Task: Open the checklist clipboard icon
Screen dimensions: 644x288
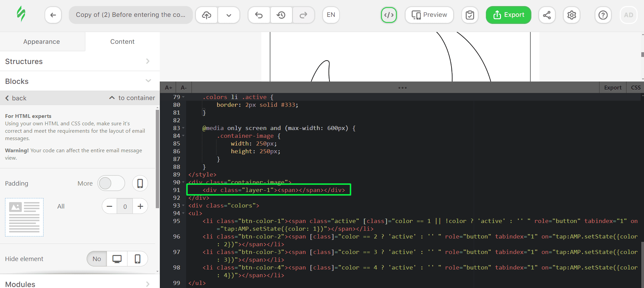Action: [x=470, y=15]
